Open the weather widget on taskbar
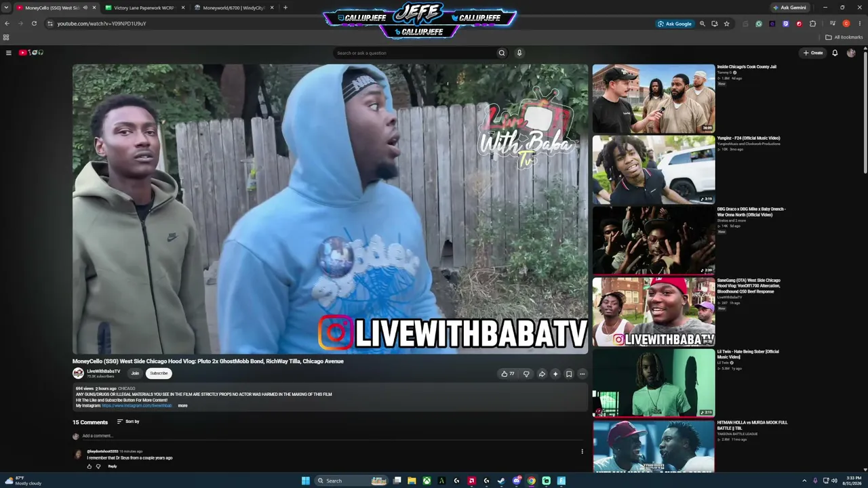 click(24, 481)
